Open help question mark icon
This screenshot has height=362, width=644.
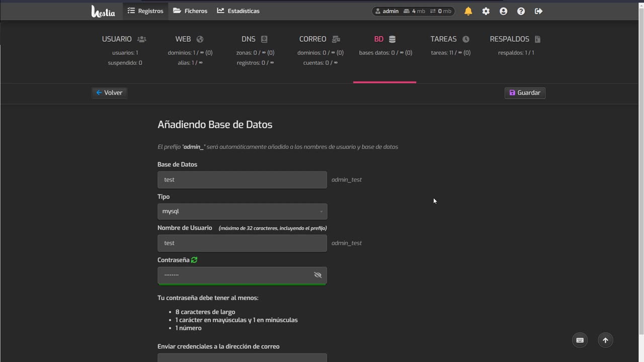coord(521,11)
